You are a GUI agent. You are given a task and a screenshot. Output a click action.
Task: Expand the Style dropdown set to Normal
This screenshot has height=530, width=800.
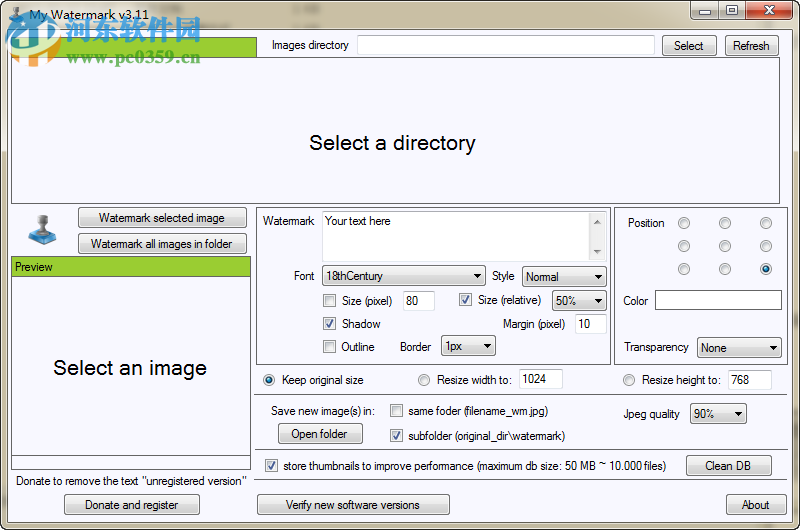point(563,276)
